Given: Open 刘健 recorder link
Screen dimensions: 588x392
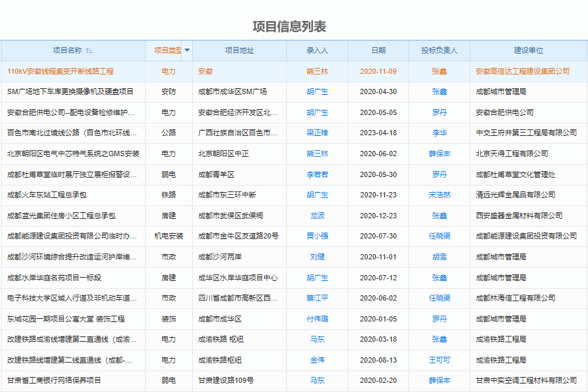Looking at the screenshot, I should point(318,257).
